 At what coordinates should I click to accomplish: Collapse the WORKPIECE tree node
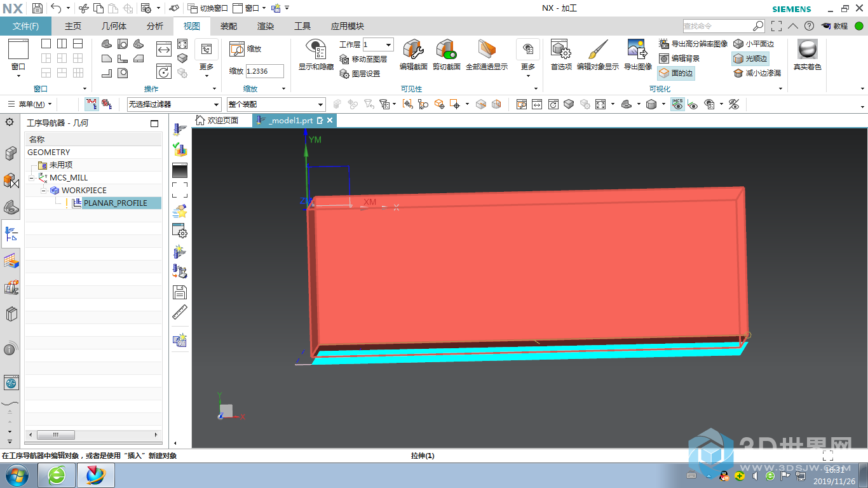click(43, 191)
